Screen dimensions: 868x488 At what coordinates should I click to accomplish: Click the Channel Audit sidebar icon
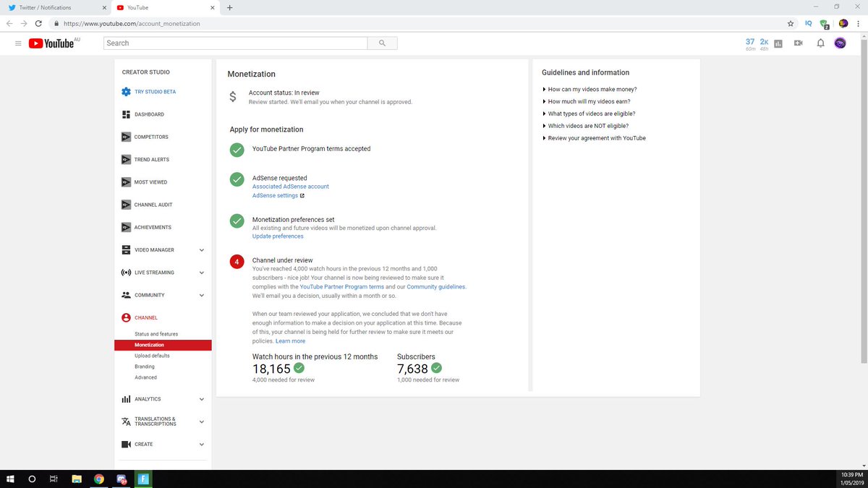click(x=126, y=205)
